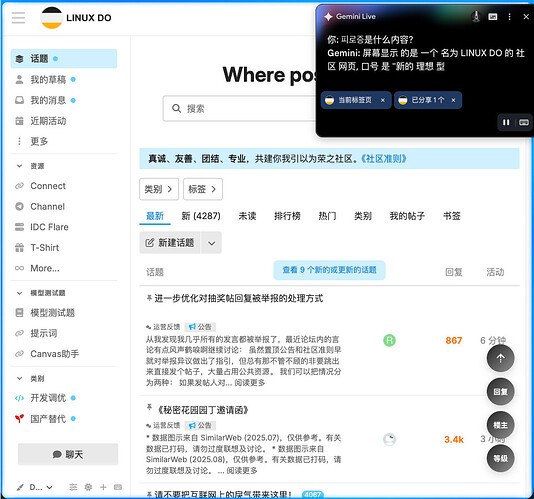
Task: Open the dropdown arrow beside 新建话题
Action: coord(211,243)
